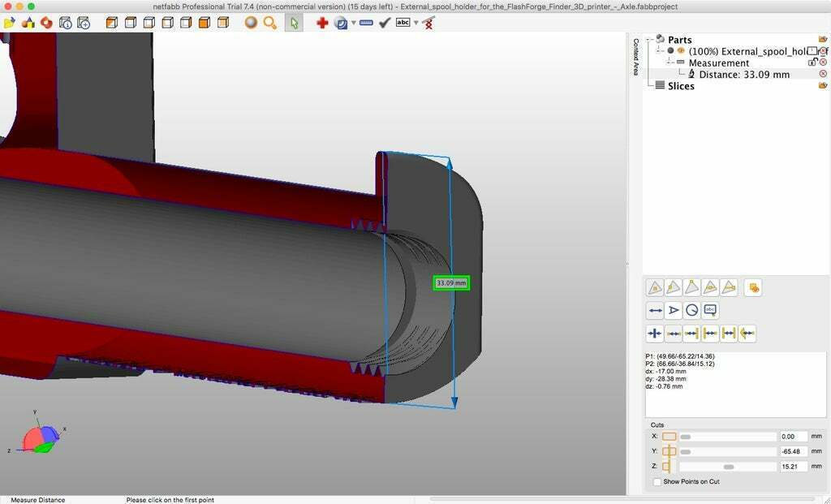Screen dimensions: 831x504
Task: Open dropdown arrow next to abc label tool
Action: [x=415, y=23]
